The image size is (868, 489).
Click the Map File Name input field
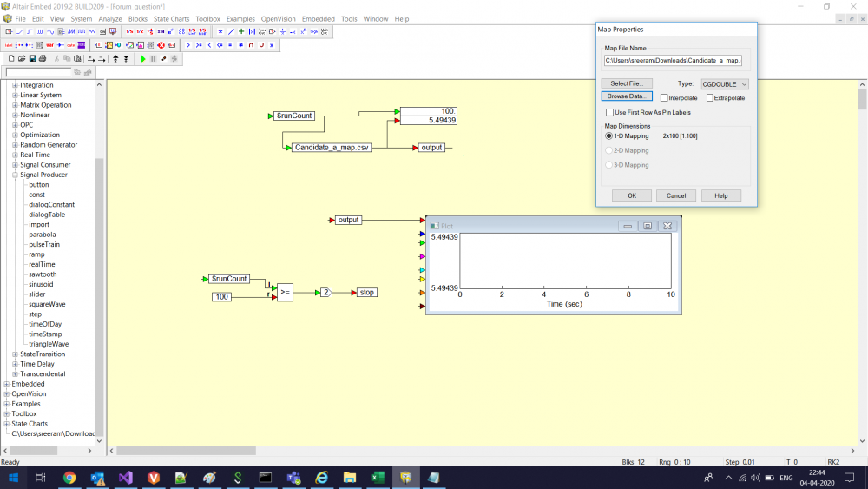point(673,60)
